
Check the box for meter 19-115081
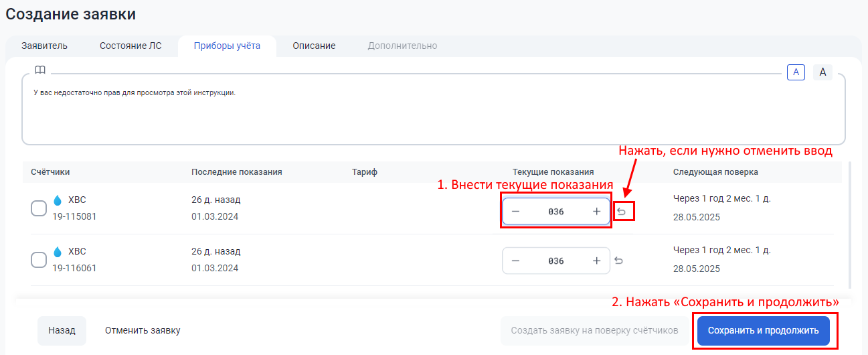tap(39, 208)
